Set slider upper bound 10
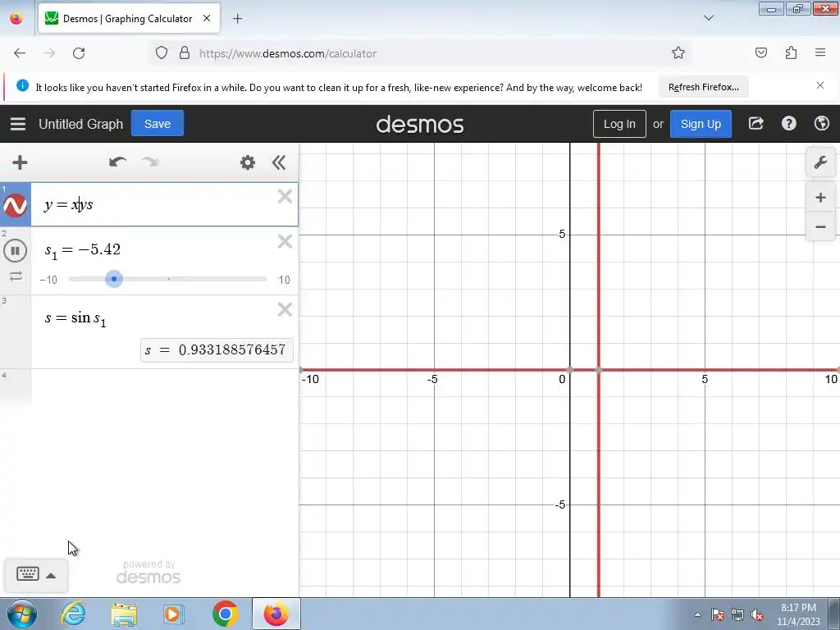Screen dimensions: 840x630 point(284,280)
